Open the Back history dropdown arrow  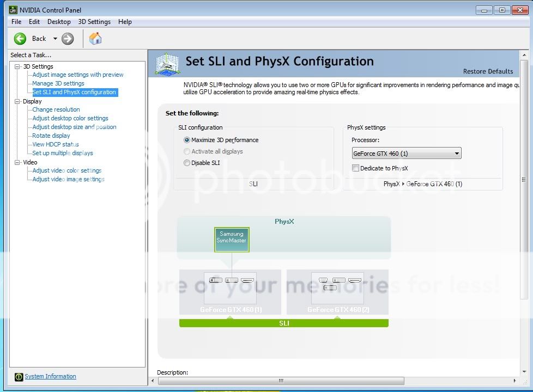click(x=55, y=39)
